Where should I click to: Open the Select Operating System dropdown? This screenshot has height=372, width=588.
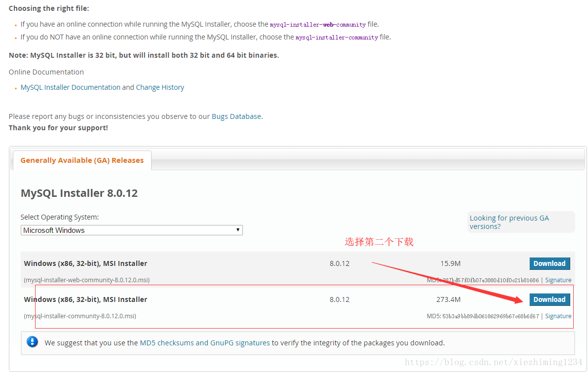tap(131, 230)
